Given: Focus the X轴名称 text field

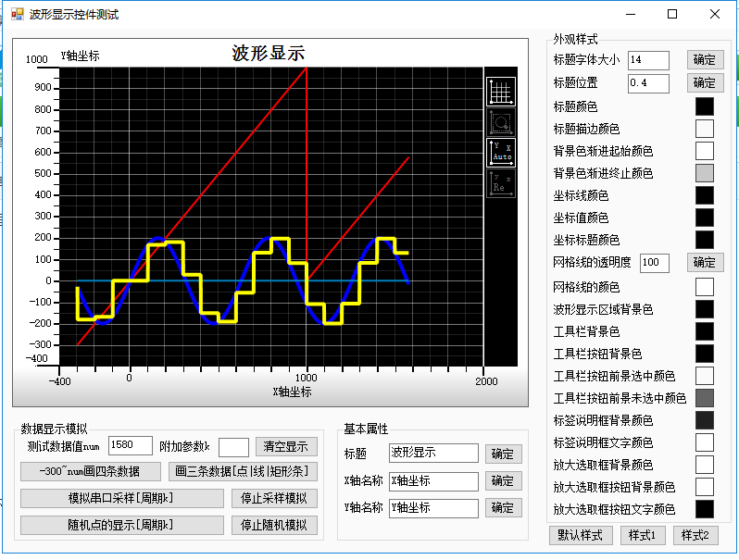Looking at the screenshot, I should coord(433,481).
